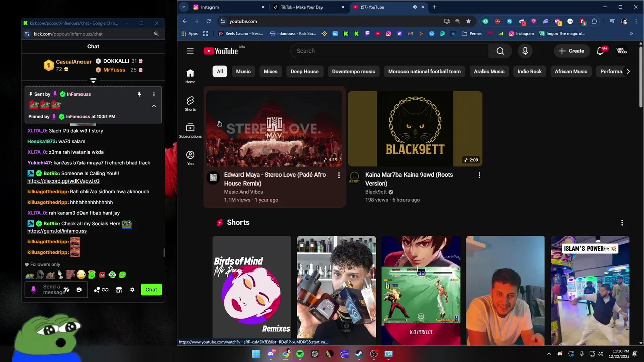644x362 pixels.
Task: Open Subscriptions in the YouTube sidebar
Action: pos(190,131)
